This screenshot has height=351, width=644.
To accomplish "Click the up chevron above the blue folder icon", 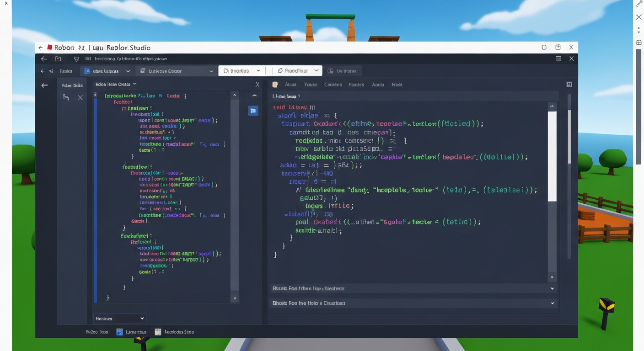I will pyautogui.click(x=254, y=96).
